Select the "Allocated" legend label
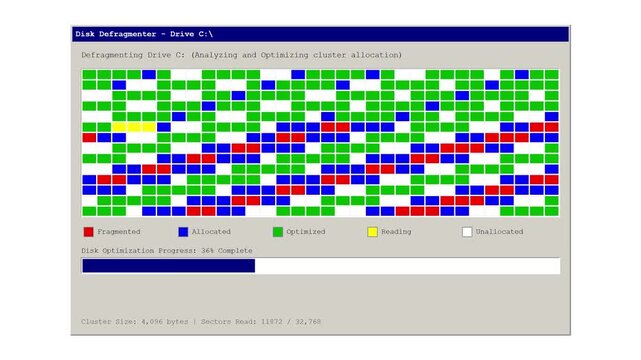Screen dimensions: 641x360 [211, 232]
